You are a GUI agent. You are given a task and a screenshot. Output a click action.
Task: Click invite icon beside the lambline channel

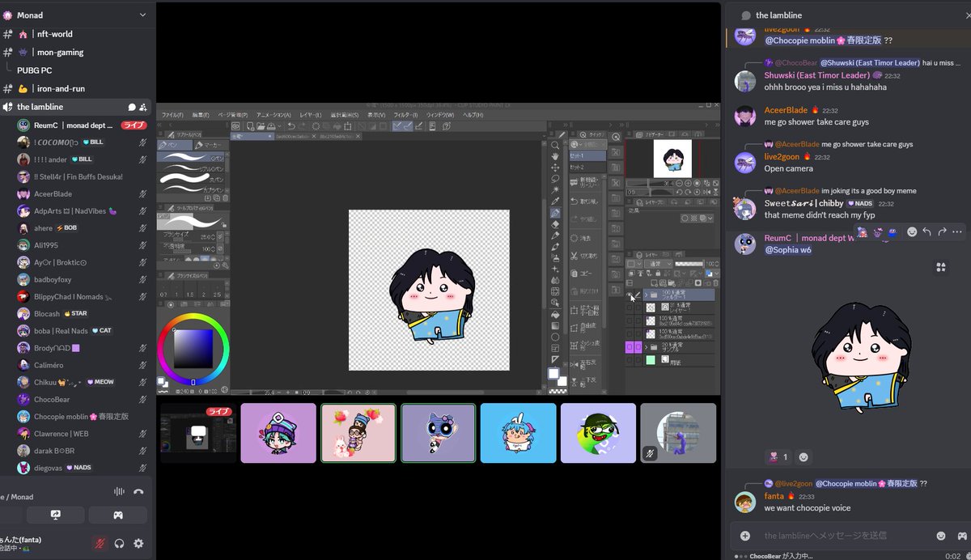click(143, 107)
